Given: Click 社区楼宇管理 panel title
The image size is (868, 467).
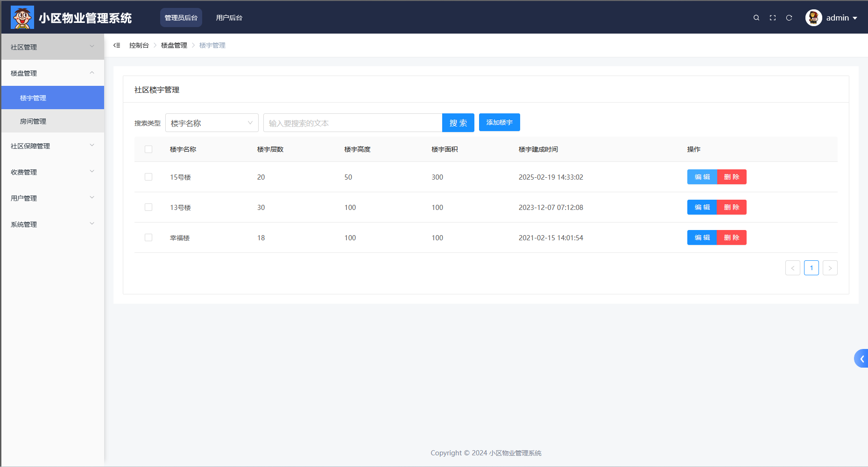Looking at the screenshot, I should pyautogui.click(x=157, y=90).
